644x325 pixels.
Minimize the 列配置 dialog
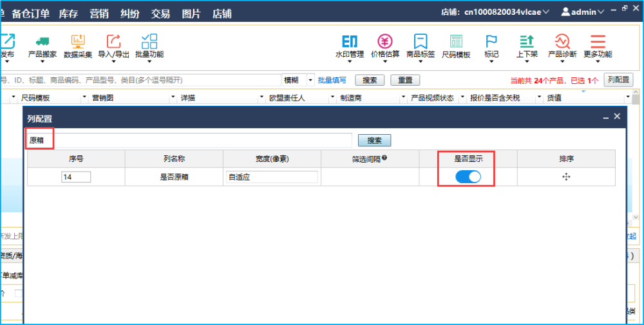[x=606, y=118]
